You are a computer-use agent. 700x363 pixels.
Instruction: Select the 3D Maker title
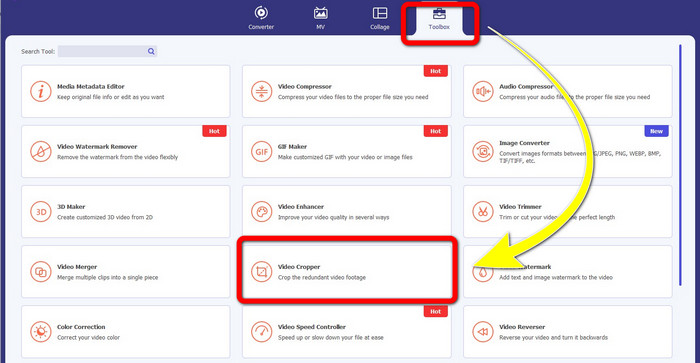(x=71, y=207)
